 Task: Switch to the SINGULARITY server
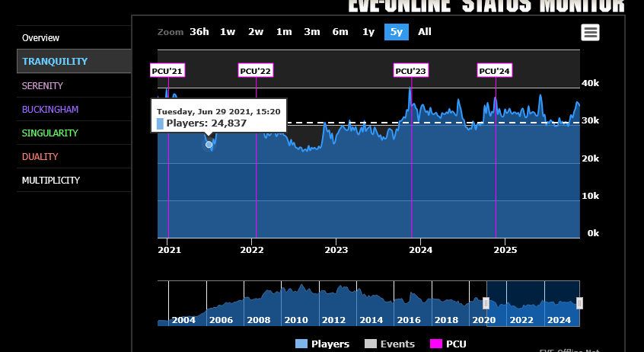click(74, 133)
